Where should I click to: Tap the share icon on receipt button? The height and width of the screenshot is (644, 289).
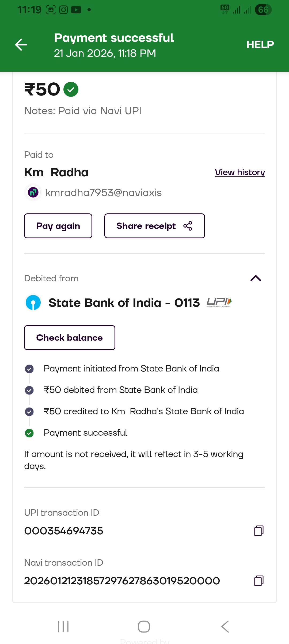188,226
